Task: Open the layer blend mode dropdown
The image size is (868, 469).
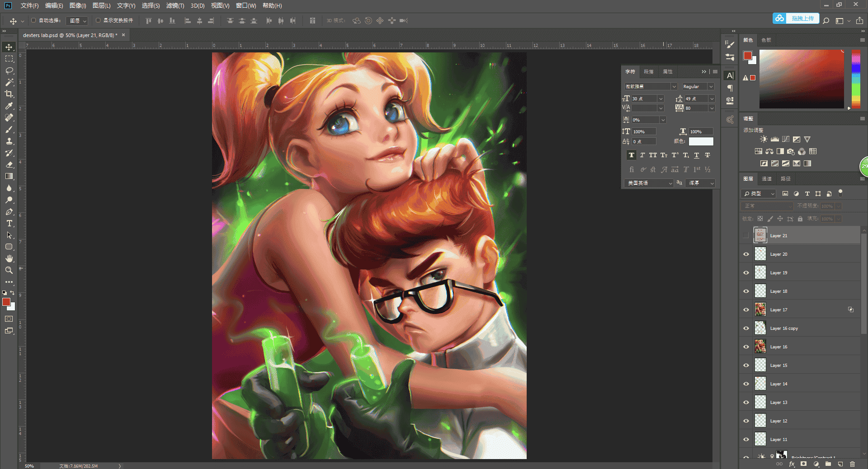Action: point(767,206)
